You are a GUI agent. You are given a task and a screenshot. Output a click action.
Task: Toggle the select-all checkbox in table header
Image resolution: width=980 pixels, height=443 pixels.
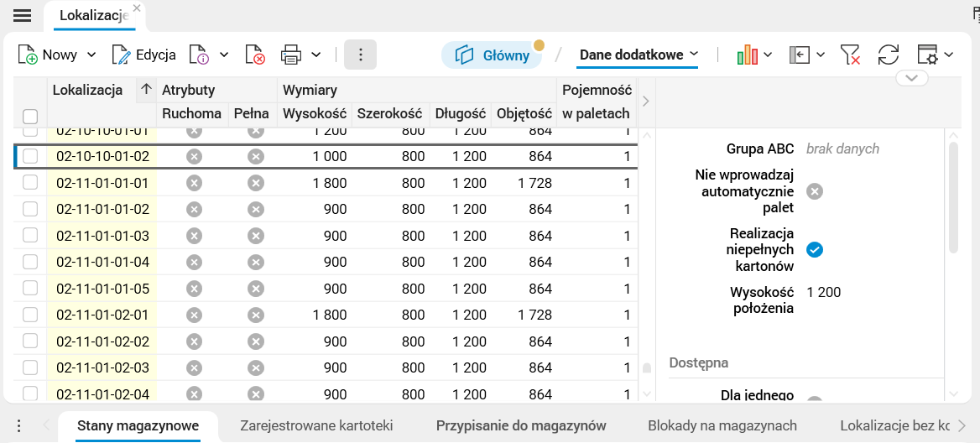pos(30,117)
